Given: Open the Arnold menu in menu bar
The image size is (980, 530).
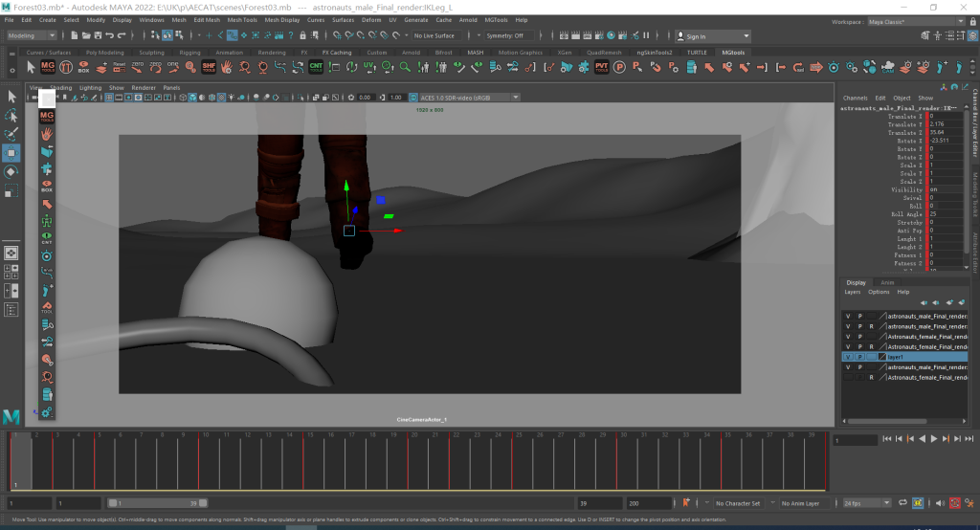Looking at the screenshot, I should (x=468, y=20).
